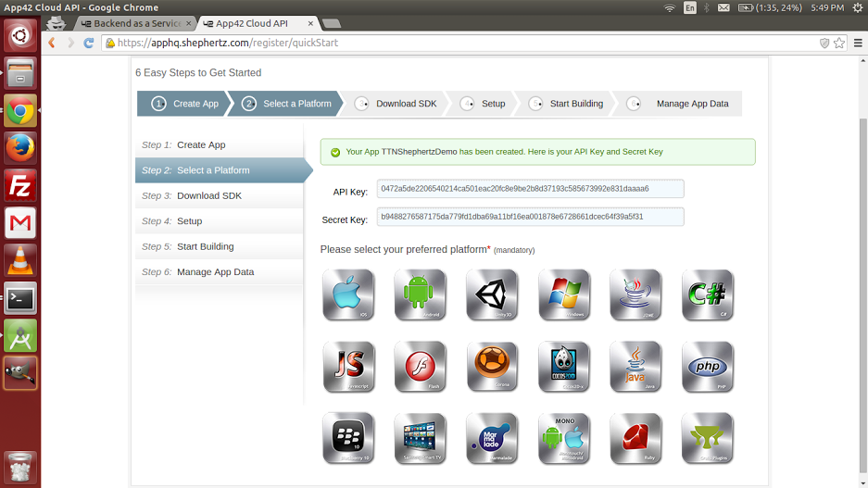Select the PHP platform icon
The width and height of the screenshot is (868, 488).
click(x=708, y=367)
